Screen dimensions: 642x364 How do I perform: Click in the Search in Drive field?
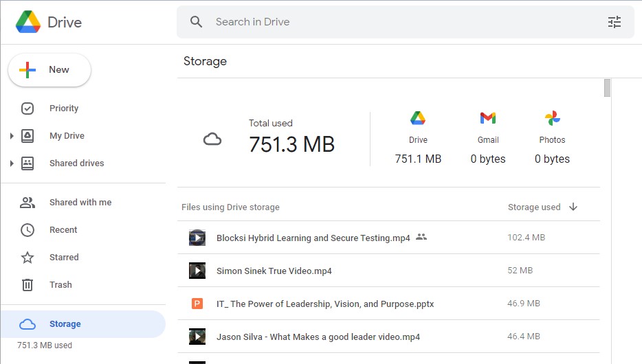coord(406,22)
